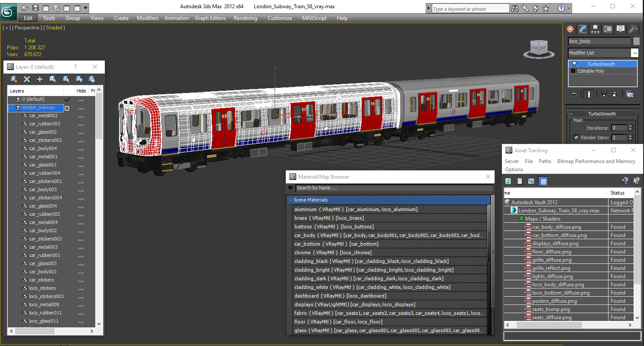Click the Asset Tracking Refresh icon
This screenshot has width=644, height=346.
tap(508, 181)
